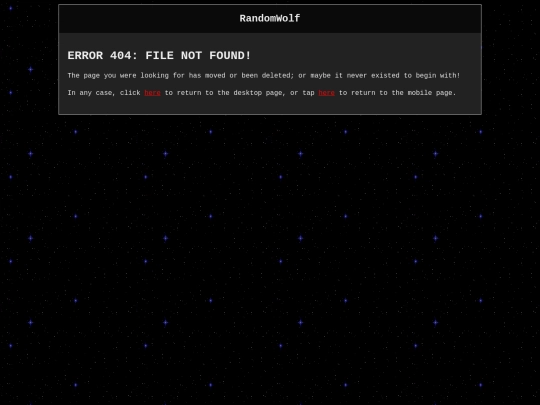Click the RandomWolf site title
Viewport: 540px width, 405px height.
tap(270, 19)
